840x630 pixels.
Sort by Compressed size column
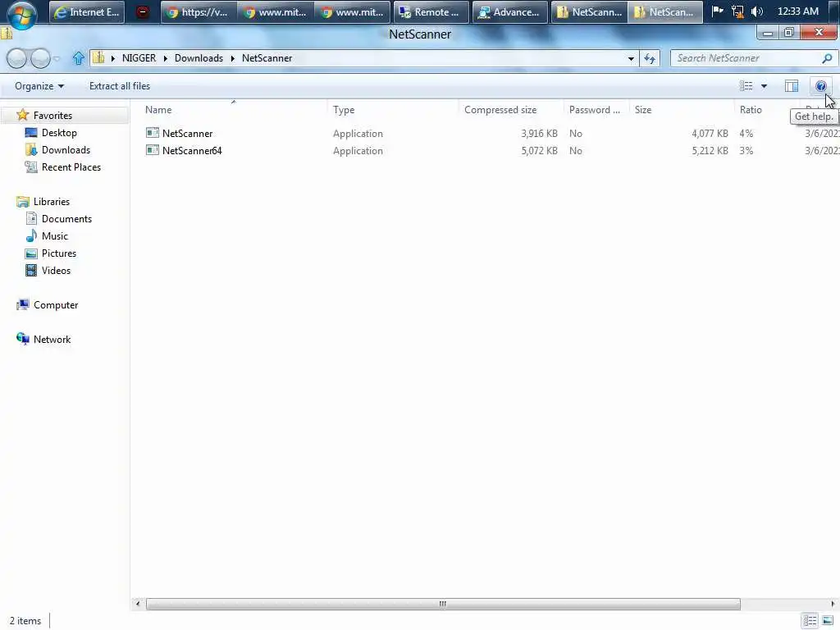[x=500, y=110]
